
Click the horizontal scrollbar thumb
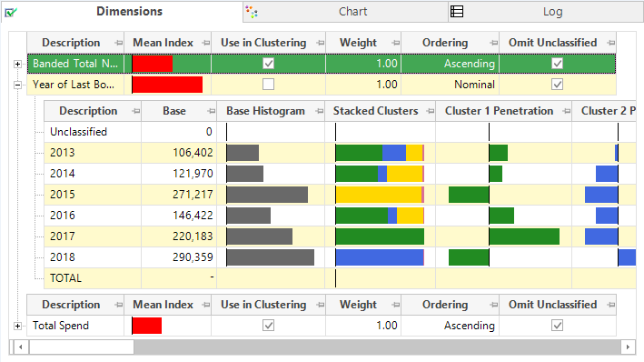point(82,347)
